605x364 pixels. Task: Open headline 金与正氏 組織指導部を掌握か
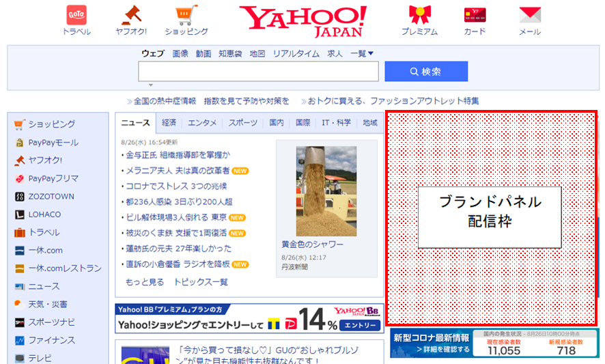point(178,155)
